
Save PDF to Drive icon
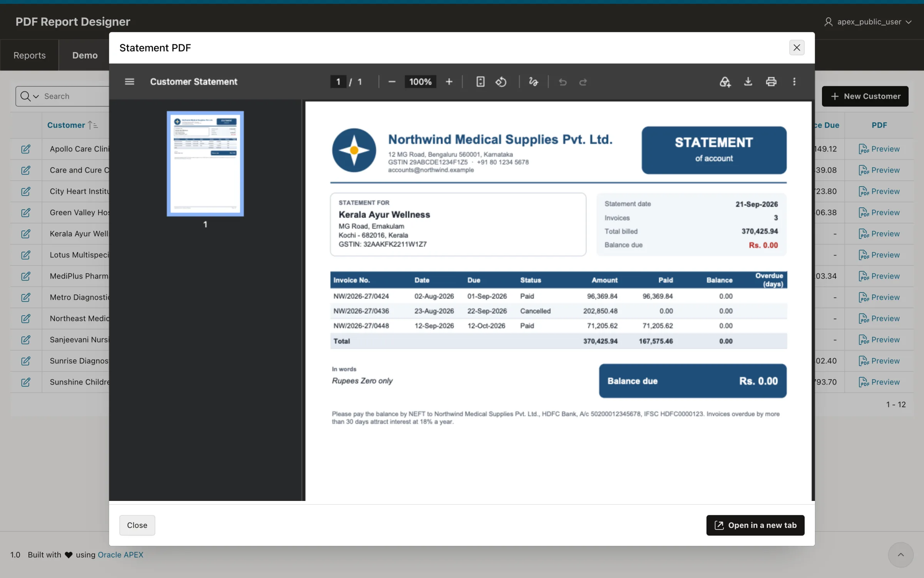click(x=725, y=82)
